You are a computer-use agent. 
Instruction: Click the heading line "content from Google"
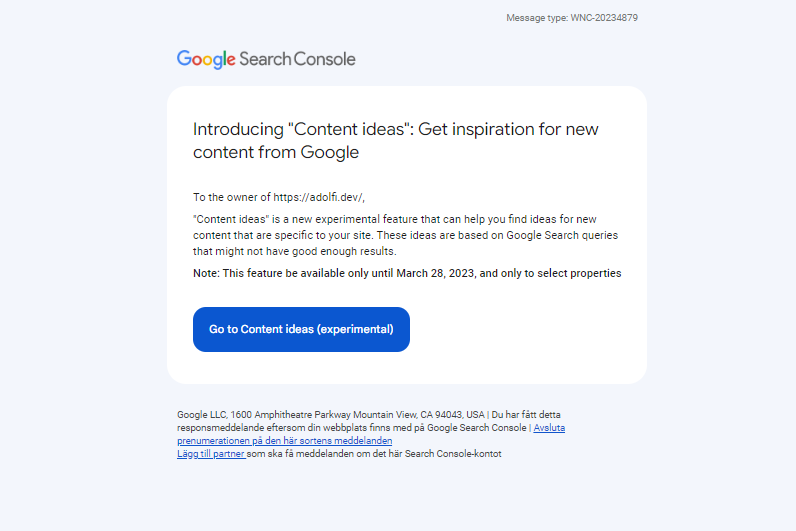[x=276, y=152]
